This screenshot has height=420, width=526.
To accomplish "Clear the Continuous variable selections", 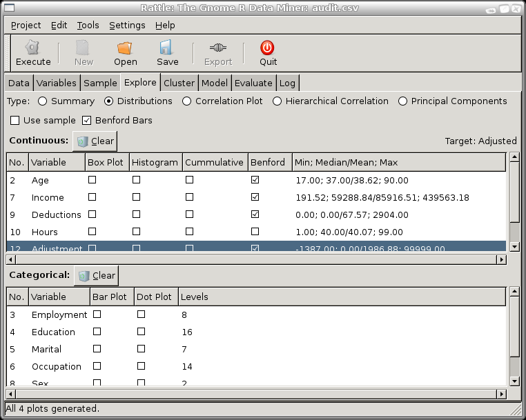I will [x=95, y=141].
